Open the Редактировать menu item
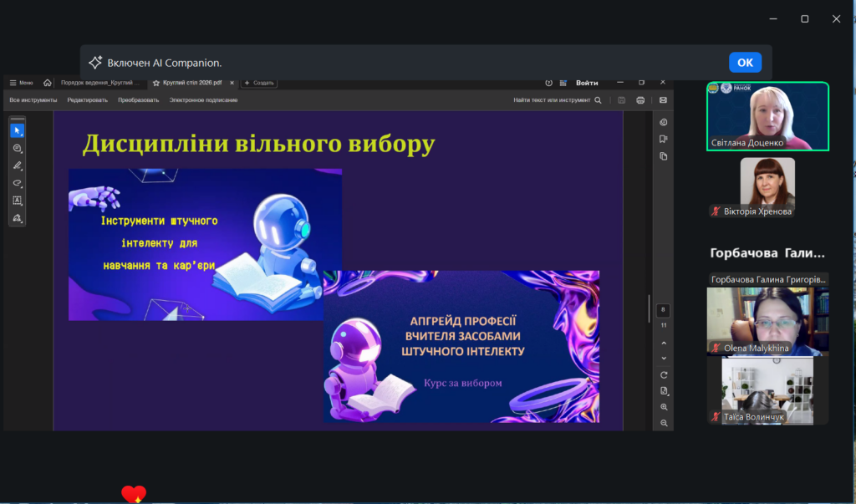The image size is (856, 504). [88, 100]
